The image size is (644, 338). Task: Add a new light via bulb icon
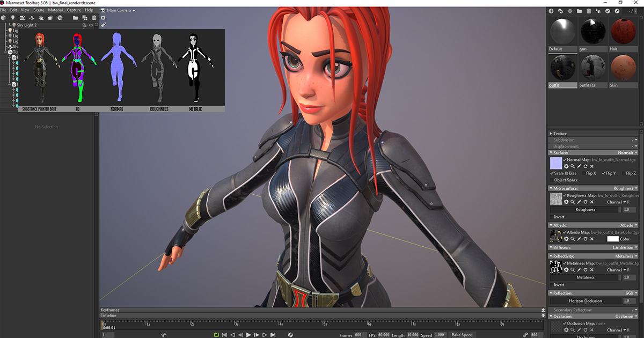tap(13, 18)
